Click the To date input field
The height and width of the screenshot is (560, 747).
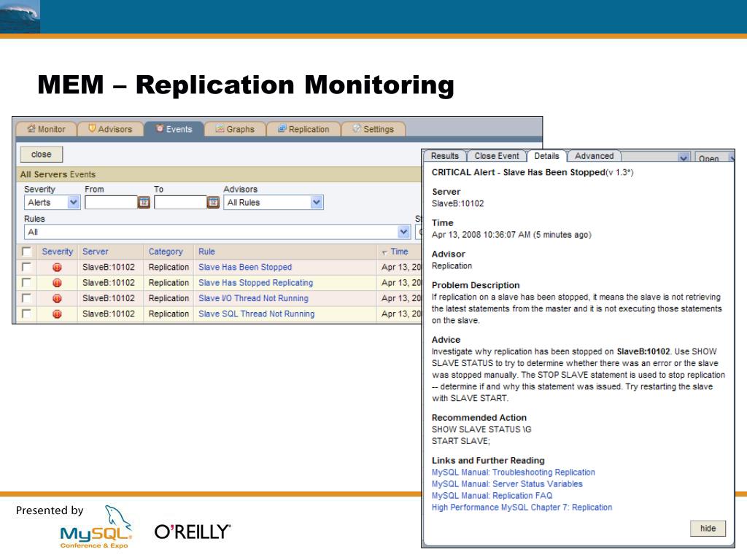pos(181,203)
